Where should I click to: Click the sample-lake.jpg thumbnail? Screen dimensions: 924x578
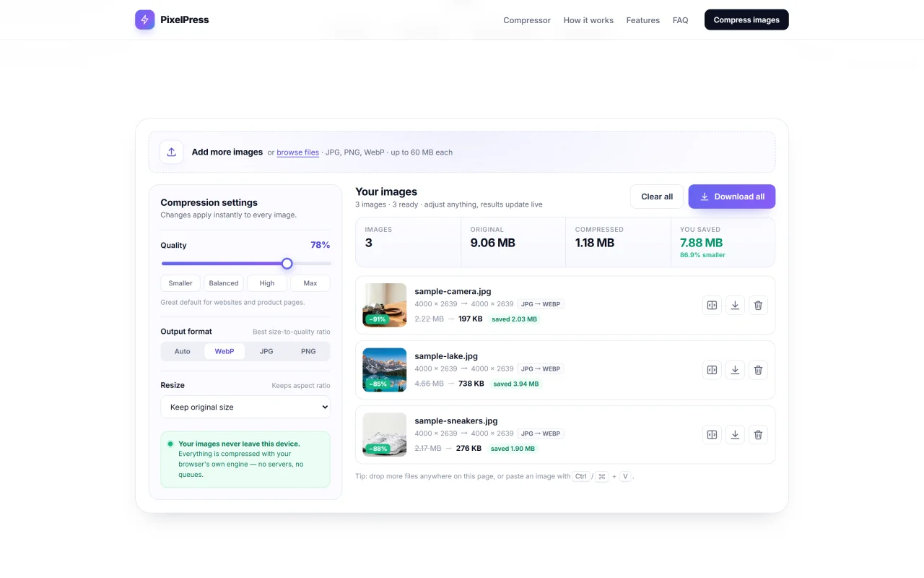coord(385,370)
